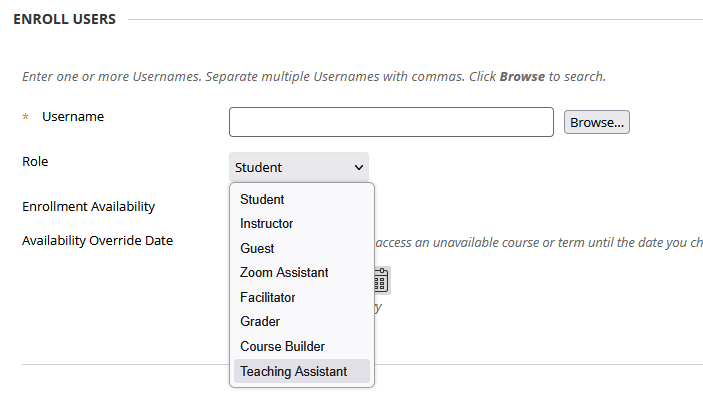Select the Grader role option
Image resolution: width=703 pixels, height=410 pixels.
[x=260, y=321]
